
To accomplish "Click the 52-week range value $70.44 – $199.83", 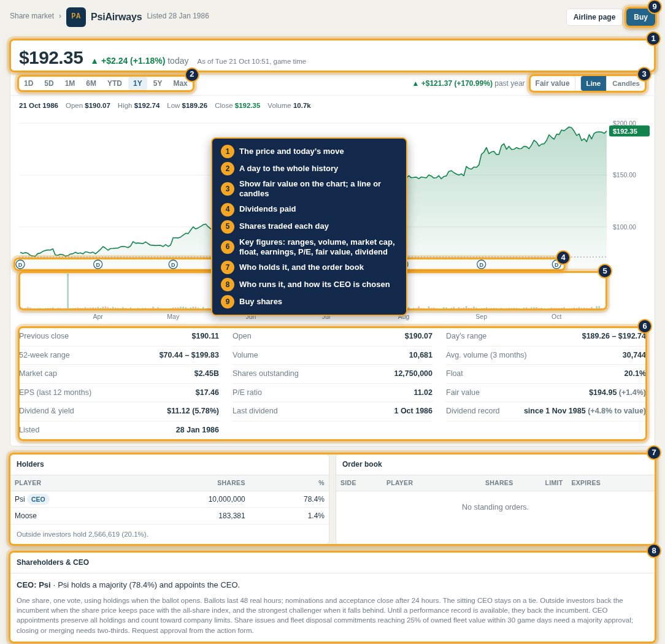I will tap(189, 355).
